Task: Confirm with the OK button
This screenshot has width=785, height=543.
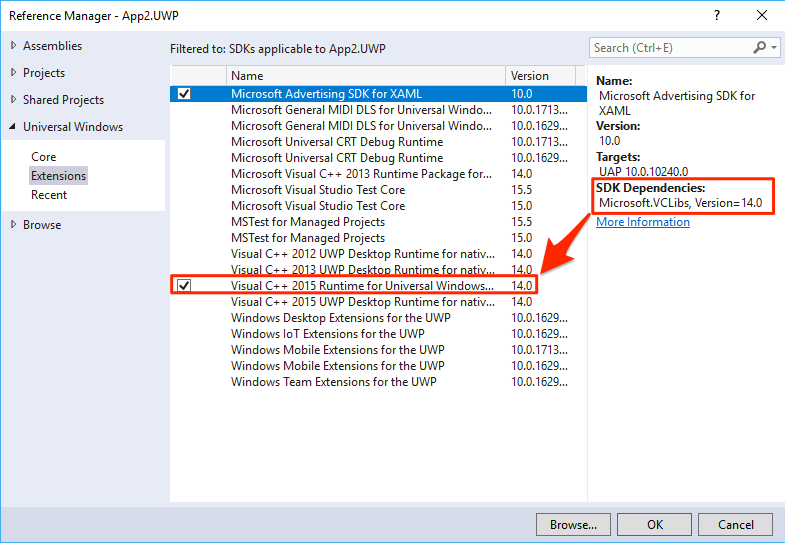Action: pyautogui.click(x=654, y=524)
